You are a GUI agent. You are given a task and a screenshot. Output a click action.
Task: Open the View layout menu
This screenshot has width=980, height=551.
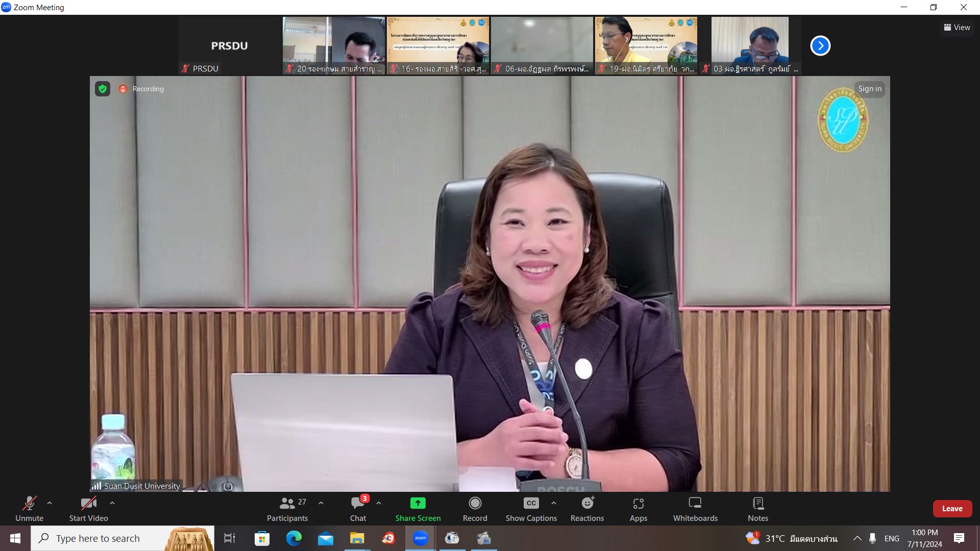[x=957, y=28]
